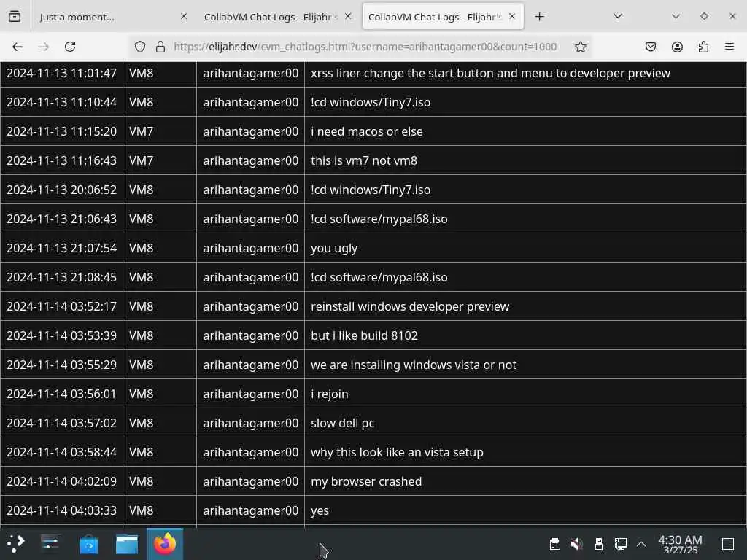The height and width of the screenshot is (560, 747).
Task: Open the clipboard tray icon
Action: point(554,544)
